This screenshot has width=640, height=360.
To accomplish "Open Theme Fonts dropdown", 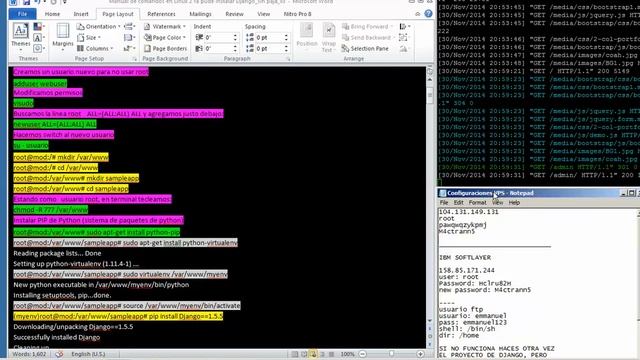I will (38, 38).
